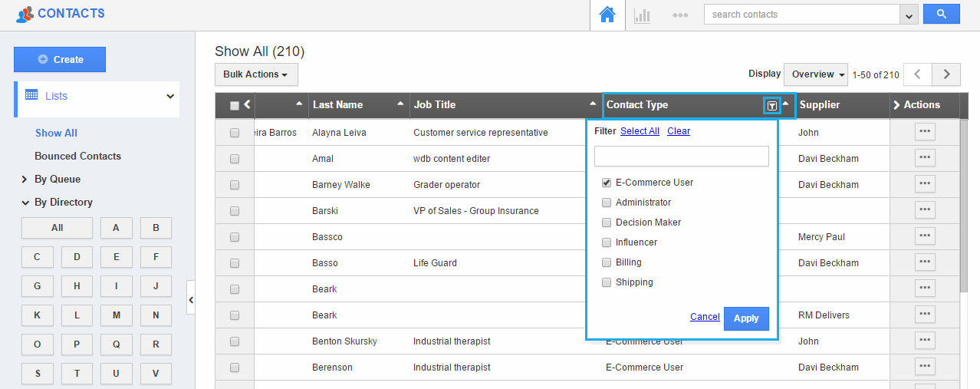Click the Select All filter link
This screenshot has height=389, width=980.
point(640,131)
